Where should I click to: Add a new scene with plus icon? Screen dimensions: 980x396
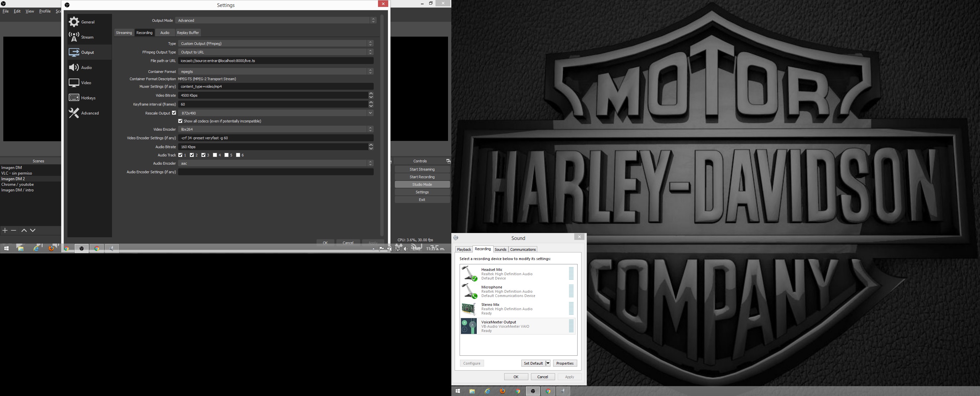coord(5,230)
